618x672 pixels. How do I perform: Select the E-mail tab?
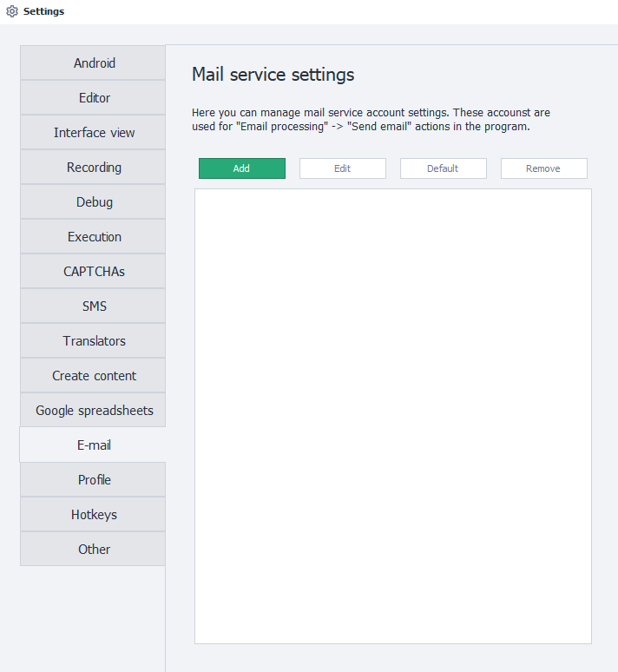pos(94,445)
